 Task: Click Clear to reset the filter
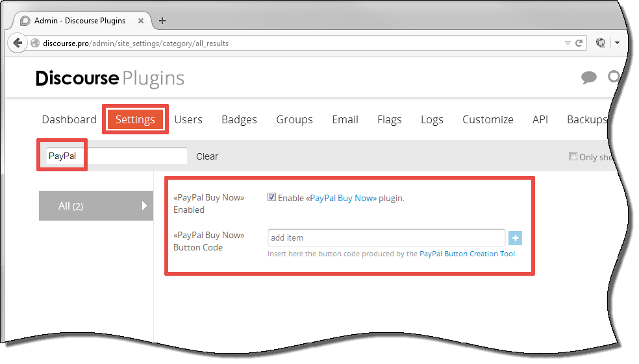click(x=207, y=156)
